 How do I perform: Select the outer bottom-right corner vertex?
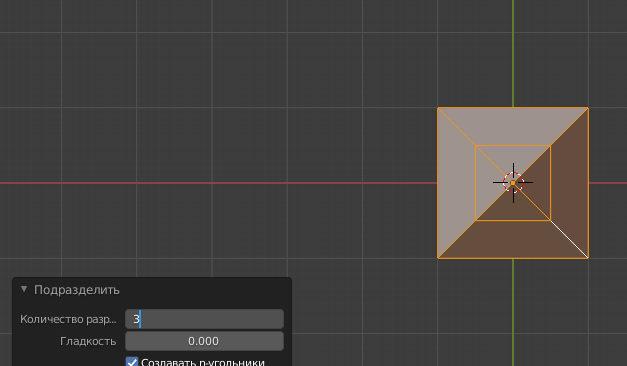pyautogui.click(x=588, y=258)
